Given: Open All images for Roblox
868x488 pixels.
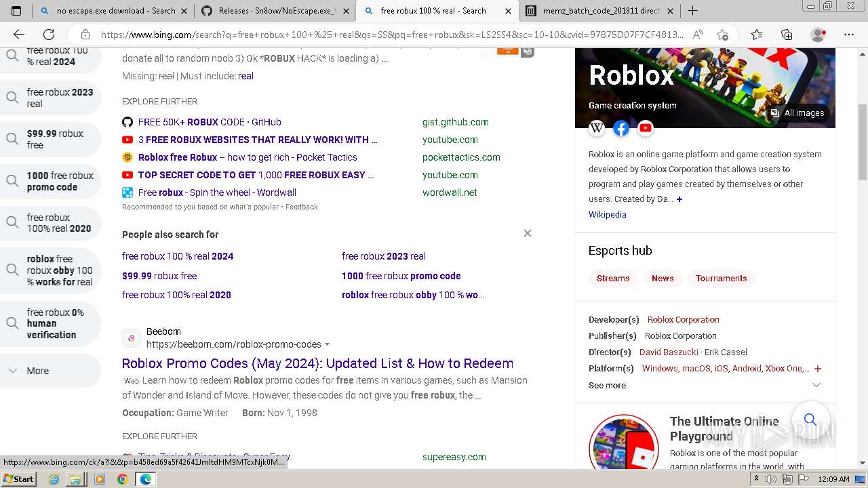Looking at the screenshot, I should click(x=797, y=113).
